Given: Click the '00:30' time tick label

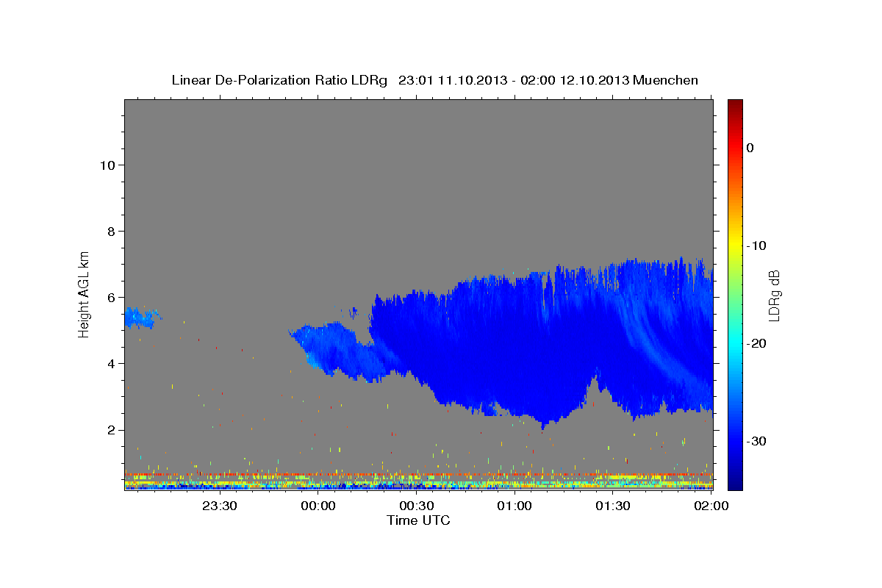Looking at the screenshot, I should [417, 506].
